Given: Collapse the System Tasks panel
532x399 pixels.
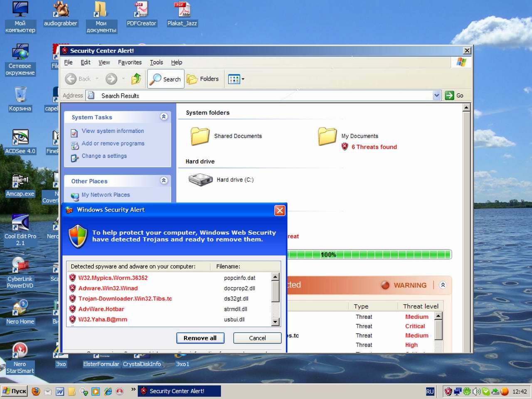Looking at the screenshot, I should (x=164, y=117).
